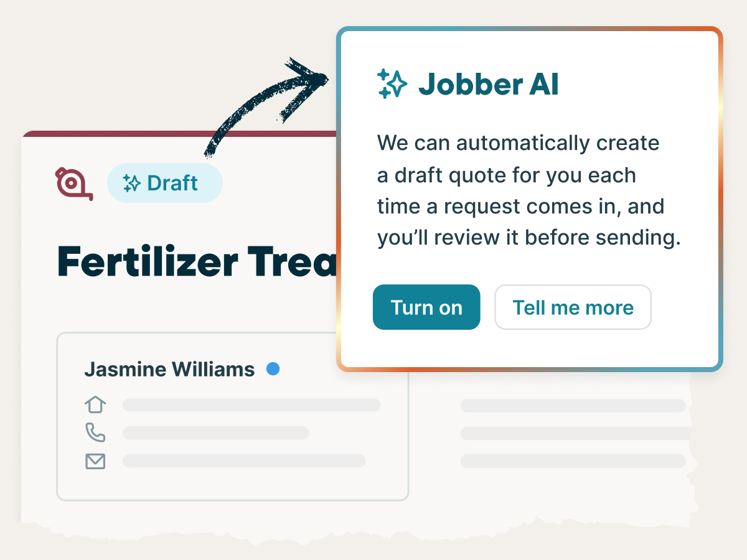Select the Draft status label
Viewport: 747px width, 560px height.
(x=172, y=184)
